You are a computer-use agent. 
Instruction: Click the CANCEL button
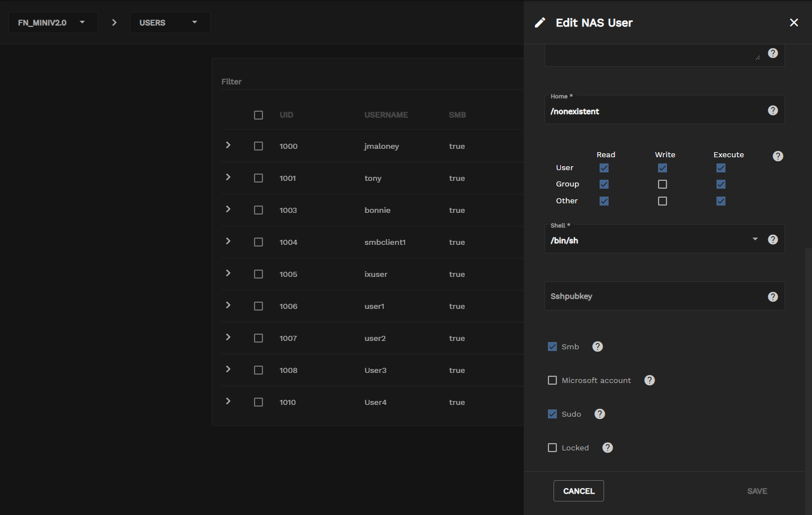[578, 491]
